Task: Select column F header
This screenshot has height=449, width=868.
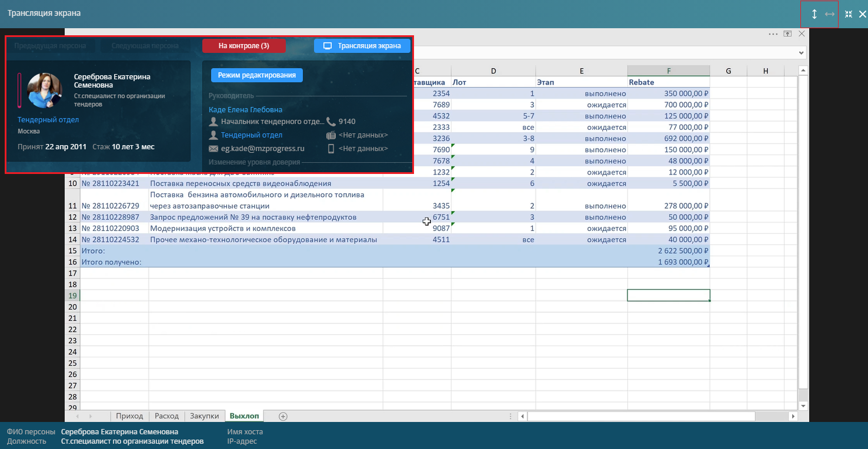Action: pyautogui.click(x=669, y=71)
